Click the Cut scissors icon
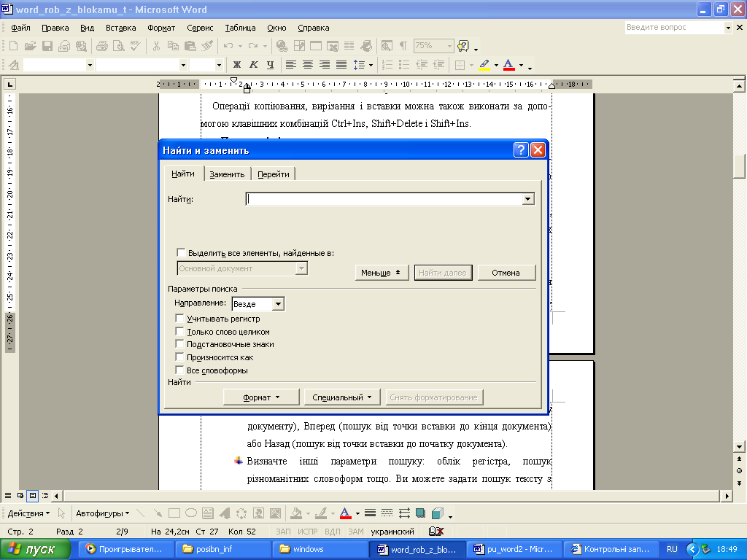Image resolution: width=747 pixels, height=560 pixels. click(x=156, y=46)
